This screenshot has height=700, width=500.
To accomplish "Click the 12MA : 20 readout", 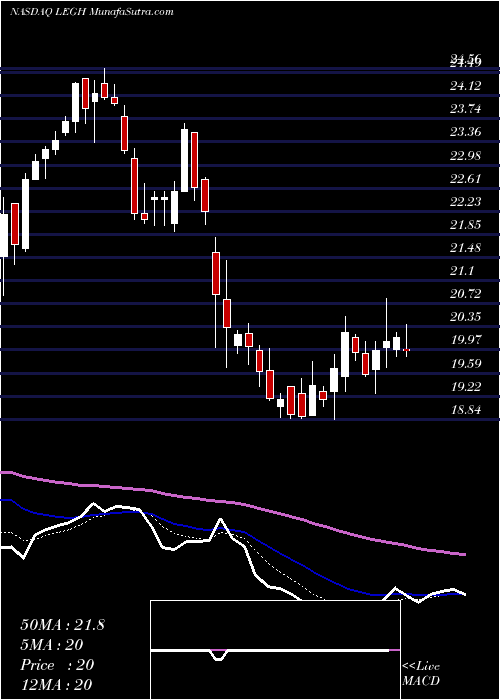I will click(56, 685).
